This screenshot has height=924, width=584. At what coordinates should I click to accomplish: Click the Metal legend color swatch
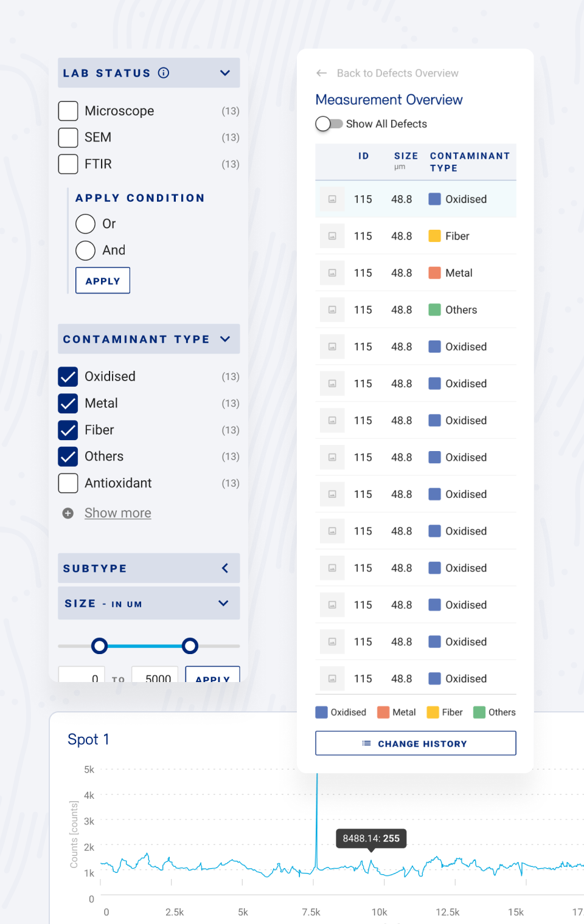click(383, 712)
